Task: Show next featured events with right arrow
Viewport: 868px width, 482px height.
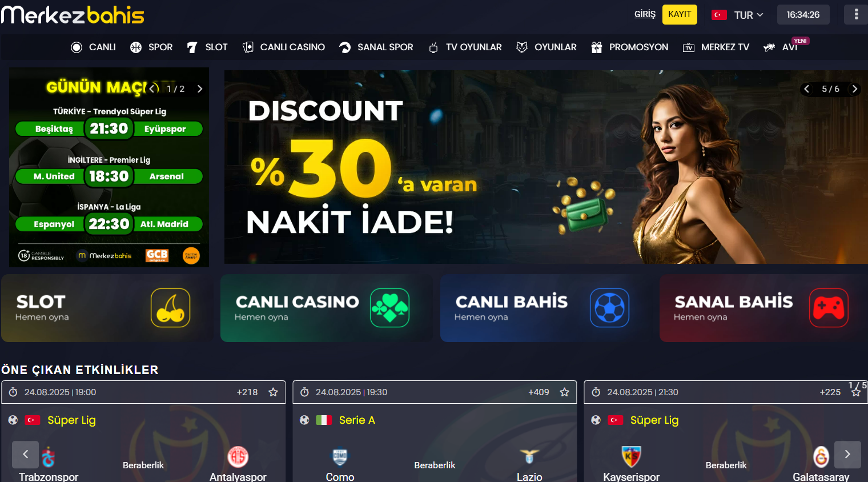Action: pos(847,455)
